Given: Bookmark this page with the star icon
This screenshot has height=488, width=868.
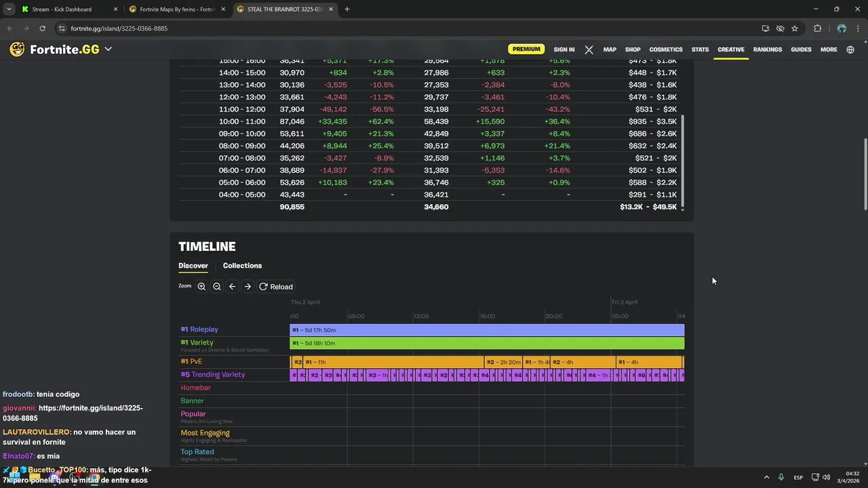Looking at the screenshot, I should pos(795,28).
